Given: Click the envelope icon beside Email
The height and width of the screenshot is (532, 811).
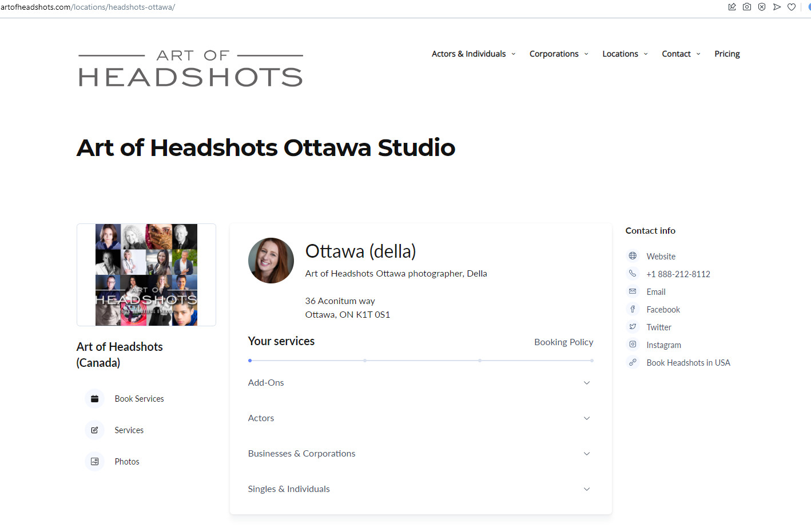Looking at the screenshot, I should [x=633, y=291].
